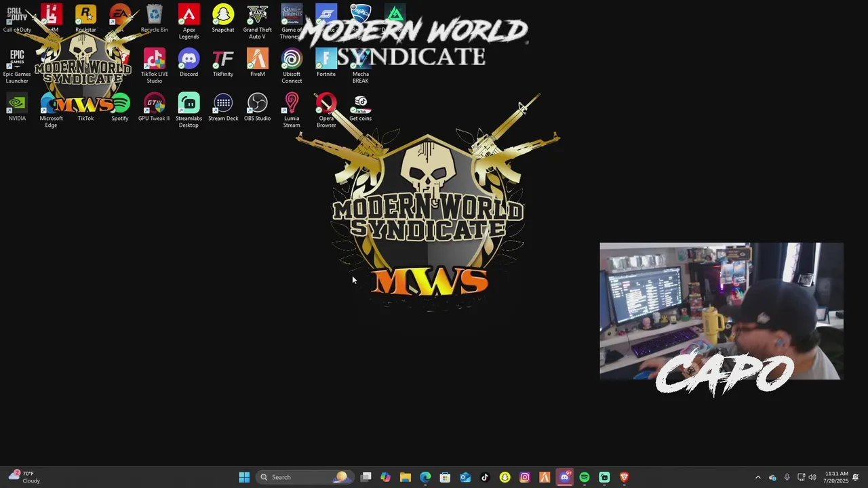Image resolution: width=868 pixels, height=488 pixels.
Task: Open the Mecha BREAK shortcut
Action: (361, 66)
